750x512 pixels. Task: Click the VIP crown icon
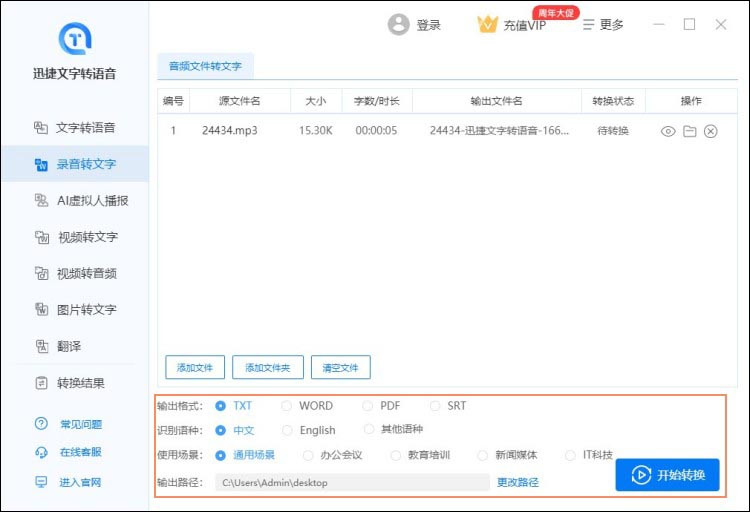pyautogui.click(x=487, y=24)
